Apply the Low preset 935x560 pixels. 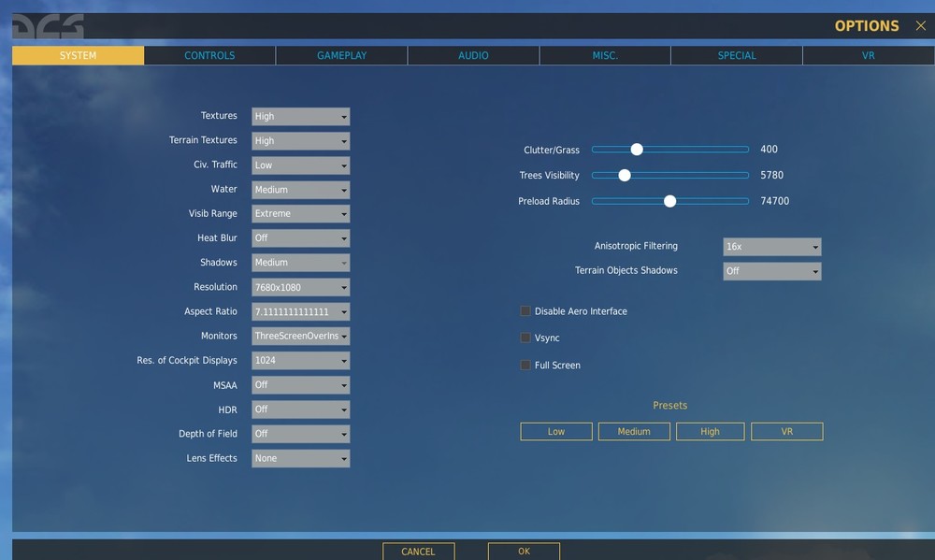(x=556, y=431)
